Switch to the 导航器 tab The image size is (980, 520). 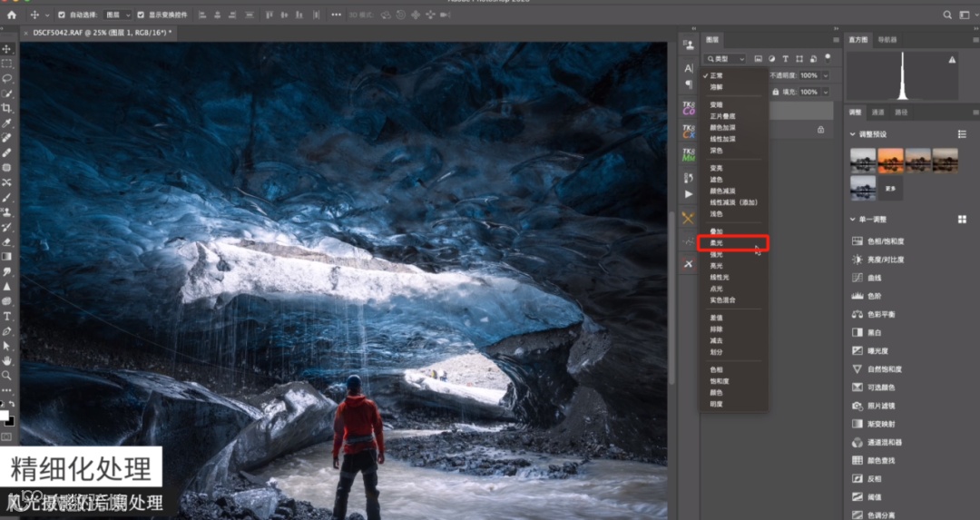click(887, 40)
